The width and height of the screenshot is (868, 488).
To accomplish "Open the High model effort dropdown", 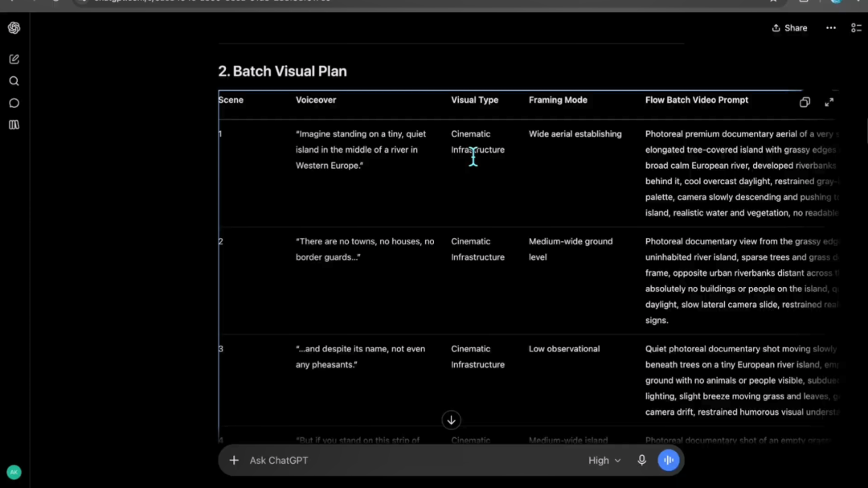I will tap(604, 461).
